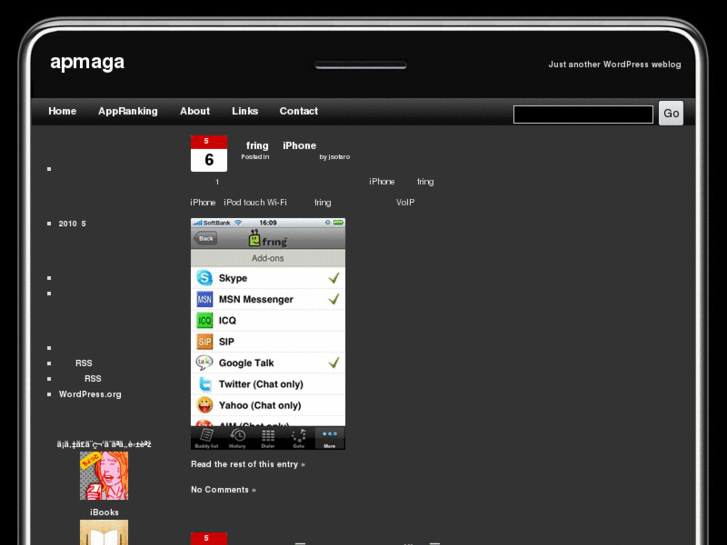This screenshot has width=727, height=545.
Task: Click the red-haired comic thumbnail in sidebar
Action: pos(104,476)
